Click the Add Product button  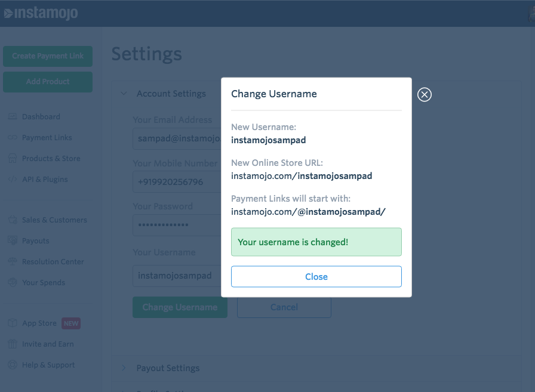pos(48,82)
